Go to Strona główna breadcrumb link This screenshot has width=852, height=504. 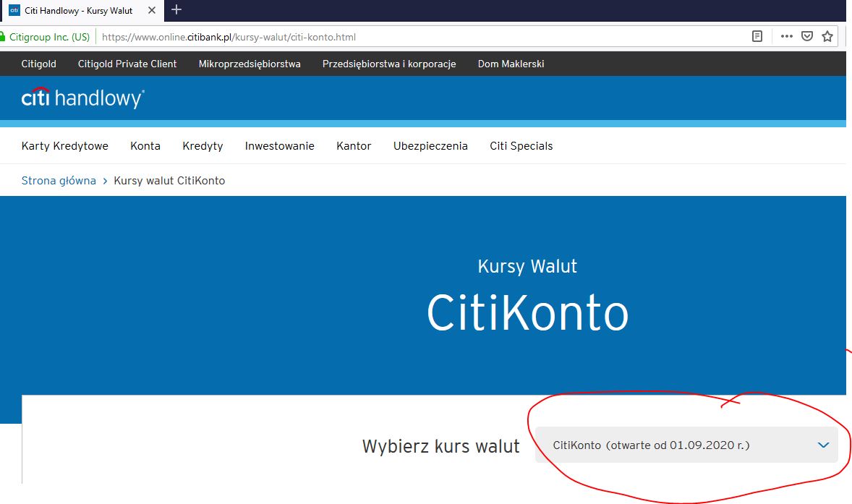(x=59, y=181)
